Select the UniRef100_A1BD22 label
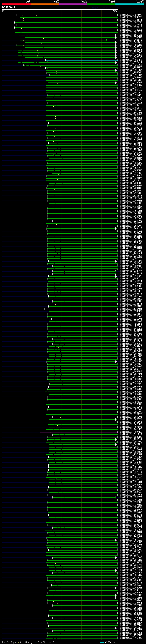146x644 pixels. [131, 276]
